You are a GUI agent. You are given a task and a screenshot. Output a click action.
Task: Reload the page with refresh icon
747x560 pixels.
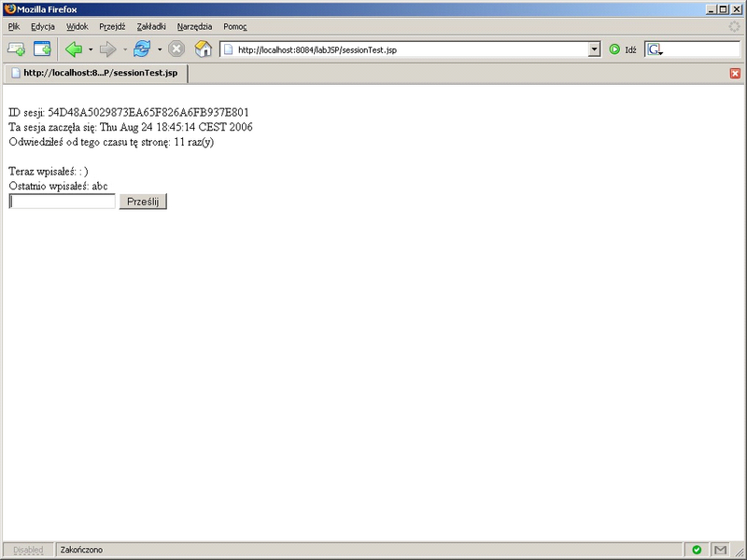pos(142,49)
